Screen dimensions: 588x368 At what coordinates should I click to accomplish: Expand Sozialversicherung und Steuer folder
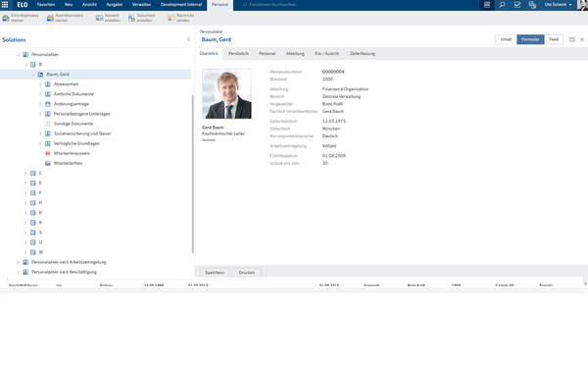coord(40,133)
